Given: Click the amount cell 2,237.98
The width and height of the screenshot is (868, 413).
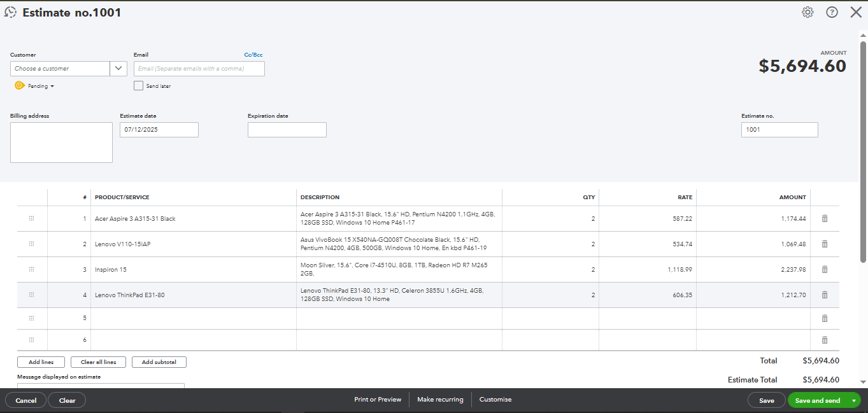Looking at the screenshot, I should click(x=753, y=269).
